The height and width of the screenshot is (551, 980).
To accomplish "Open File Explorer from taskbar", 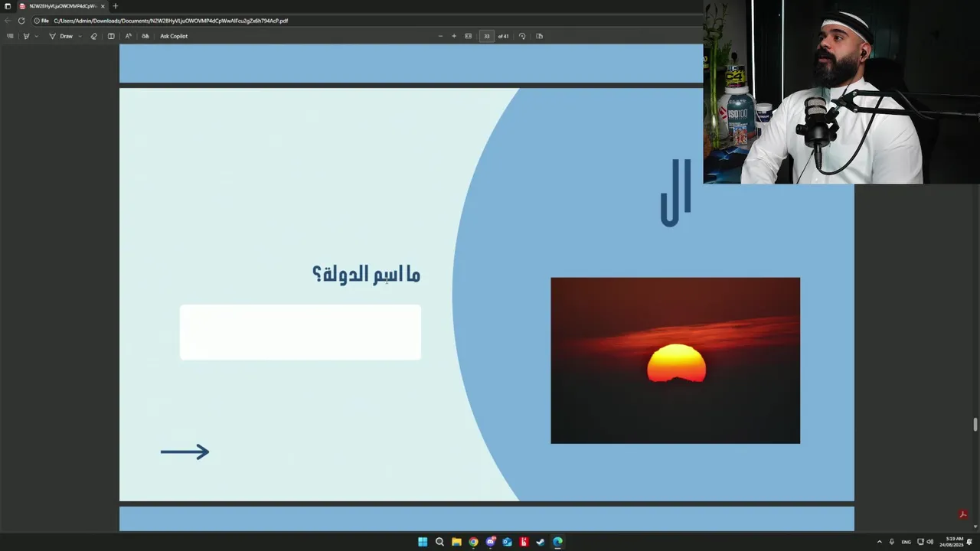I will coord(456,542).
